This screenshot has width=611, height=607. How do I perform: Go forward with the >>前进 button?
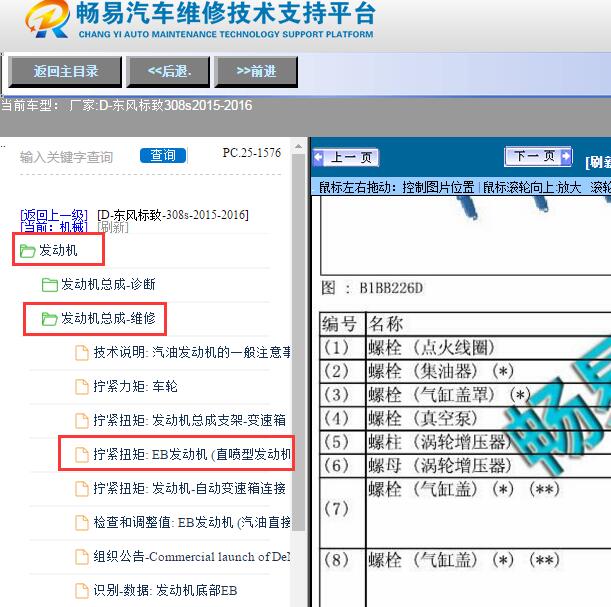pyautogui.click(x=256, y=71)
